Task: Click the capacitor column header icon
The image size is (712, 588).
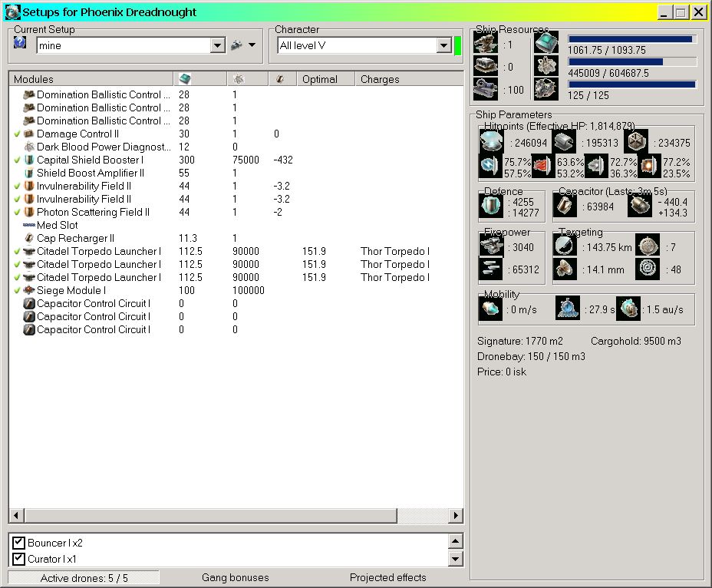Action: [x=280, y=79]
